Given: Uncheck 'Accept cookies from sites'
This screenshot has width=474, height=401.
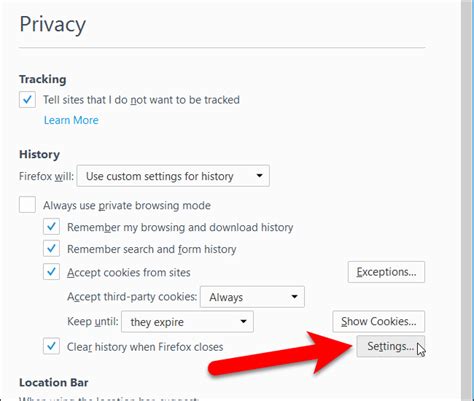Looking at the screenshot, I should point(51,272).
